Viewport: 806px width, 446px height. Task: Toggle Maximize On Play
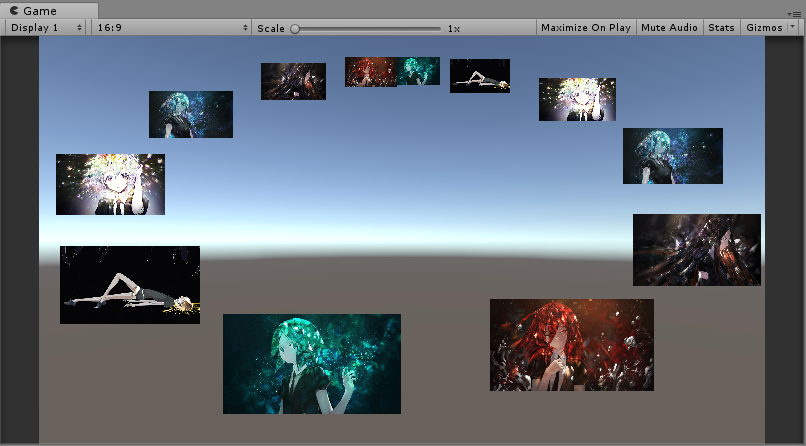click(586, 28)
